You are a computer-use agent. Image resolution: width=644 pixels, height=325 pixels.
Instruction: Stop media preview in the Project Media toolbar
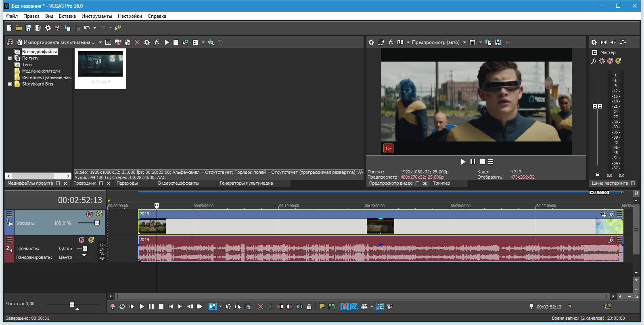[x=176, y=42]
